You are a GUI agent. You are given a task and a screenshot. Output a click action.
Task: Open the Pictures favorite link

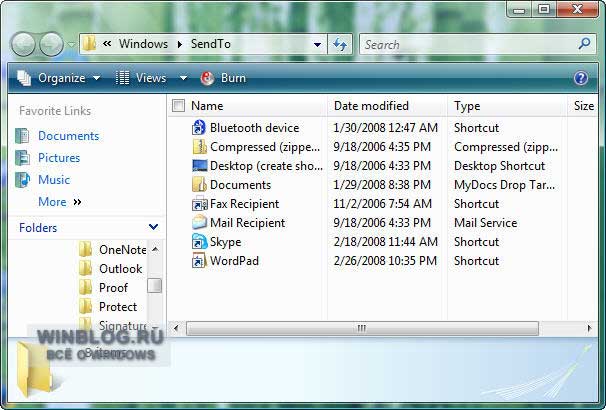pos(59,158)
